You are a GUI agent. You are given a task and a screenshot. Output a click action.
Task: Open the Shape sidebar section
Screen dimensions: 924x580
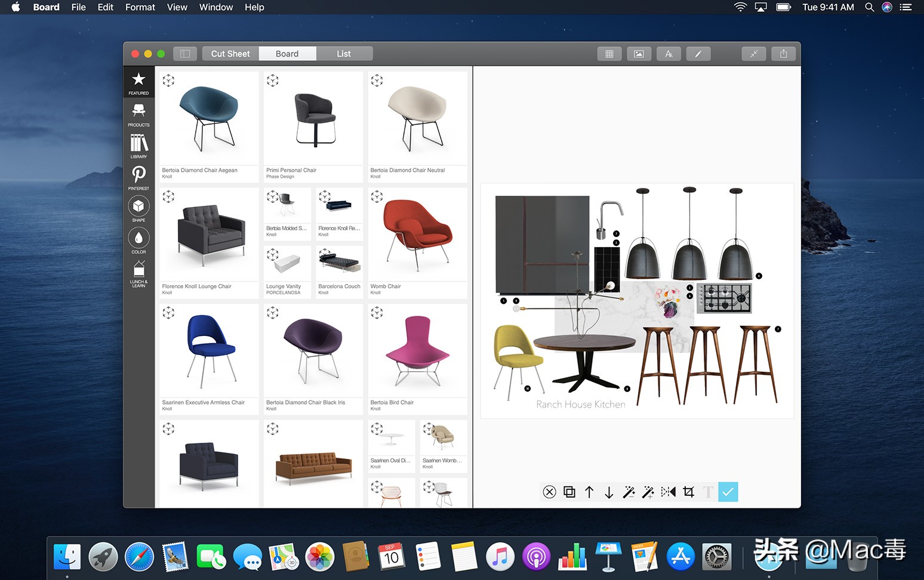pyautogui.click(x=138, y=209)
